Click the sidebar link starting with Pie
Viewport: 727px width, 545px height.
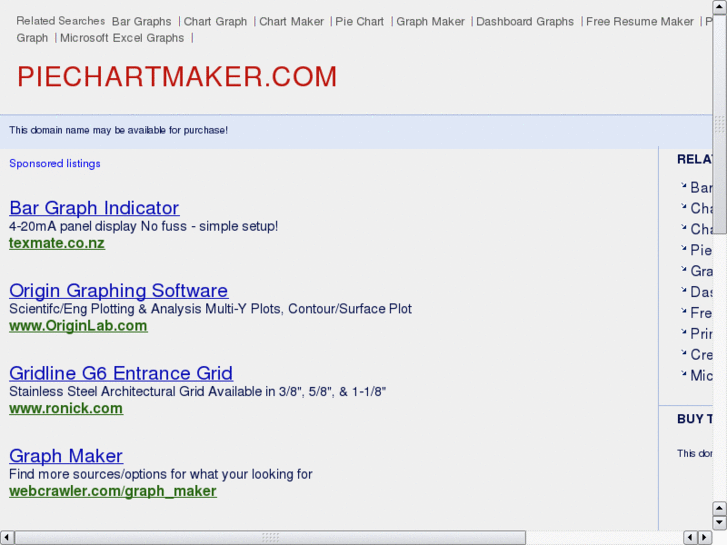click(x=701, y=250)
